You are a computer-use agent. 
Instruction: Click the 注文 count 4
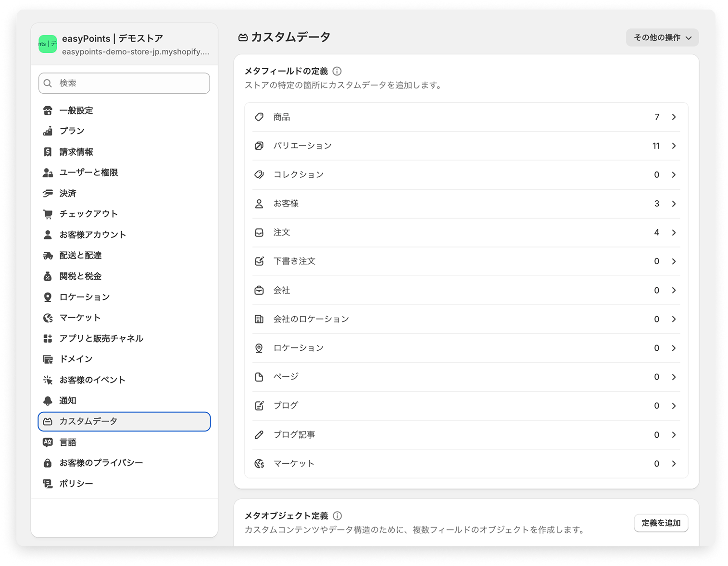coord(657,233)
